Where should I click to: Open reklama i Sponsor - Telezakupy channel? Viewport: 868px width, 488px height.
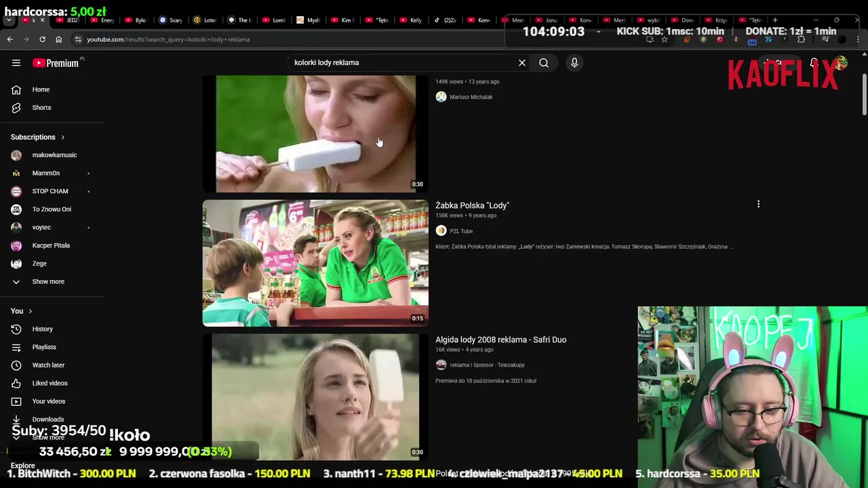point(487,365)
